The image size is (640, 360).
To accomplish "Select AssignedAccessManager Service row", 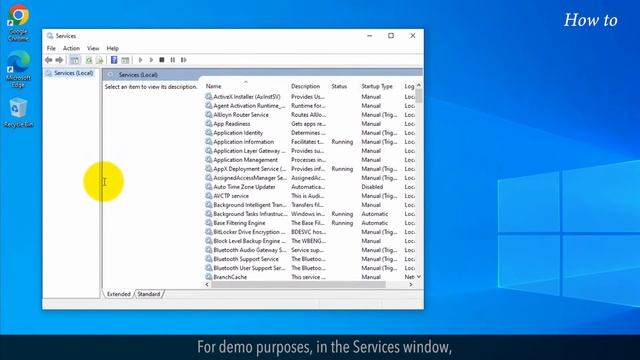I will coord(310,178).
